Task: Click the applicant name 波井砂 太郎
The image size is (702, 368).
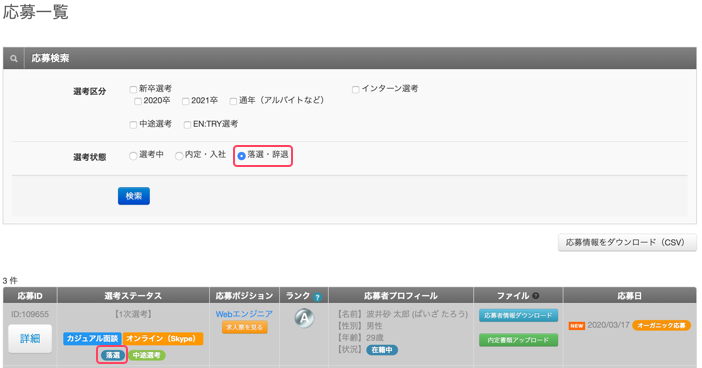Action: (389, 314)
